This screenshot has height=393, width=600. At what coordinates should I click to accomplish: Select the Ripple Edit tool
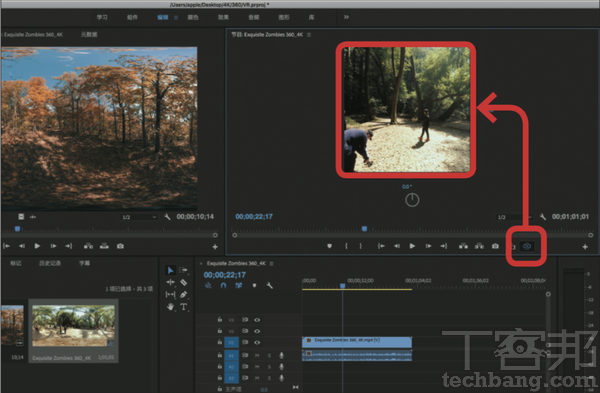[170, 282]
